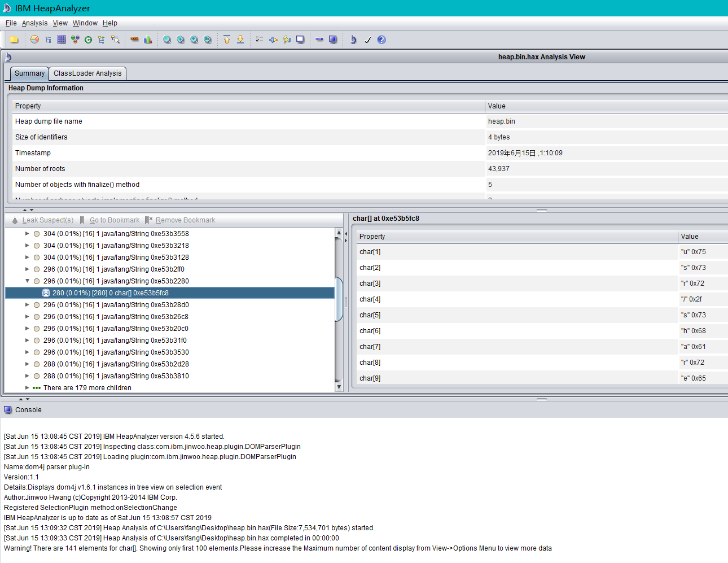The image size is (728, 563).
Task: Click the black checkmark toolbar icon
Action: (x=368, y=40)
